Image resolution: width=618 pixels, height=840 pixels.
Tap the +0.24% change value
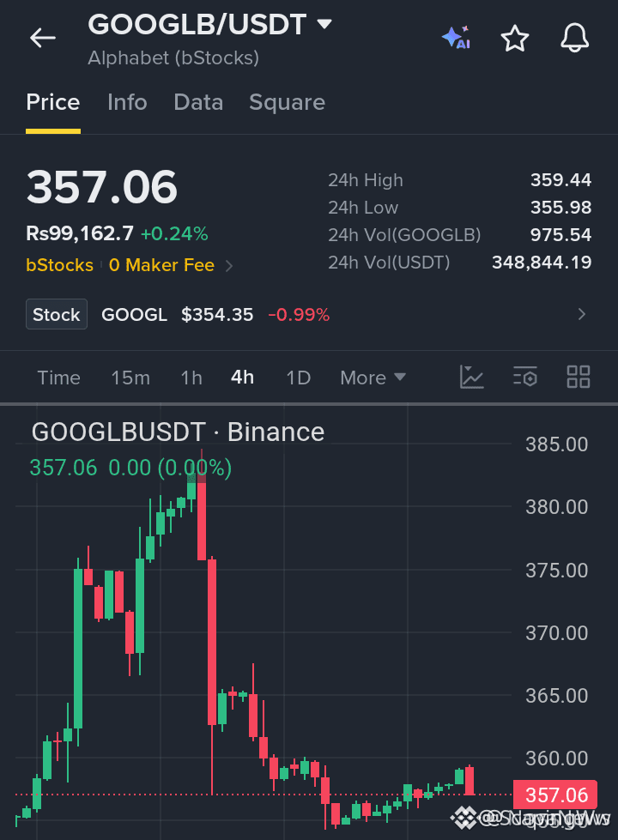coord(174,233)
